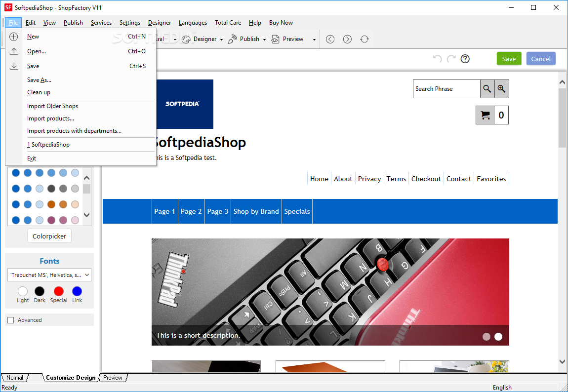Click the English language status bar entry
The height and width of the screenshot is (392, 568).
[x=502, y=387]
